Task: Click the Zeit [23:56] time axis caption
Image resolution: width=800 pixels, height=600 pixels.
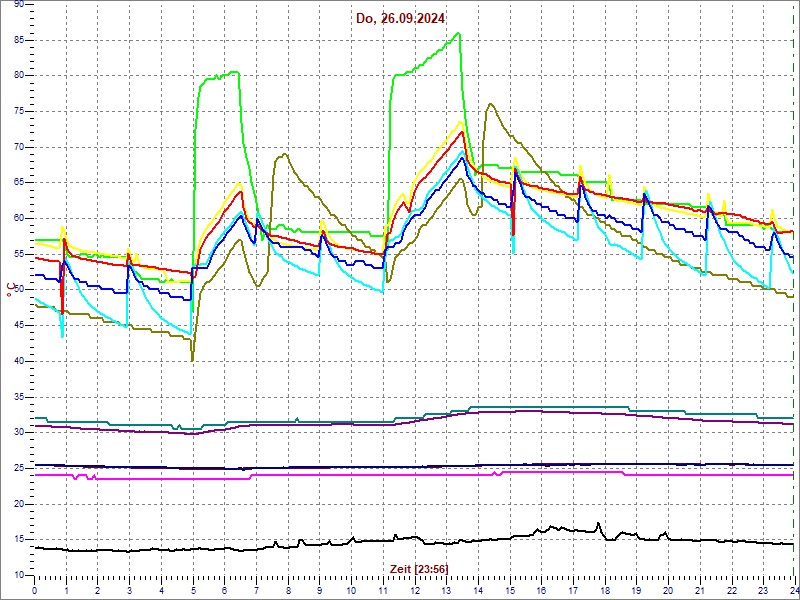Action: click(419, 568)
